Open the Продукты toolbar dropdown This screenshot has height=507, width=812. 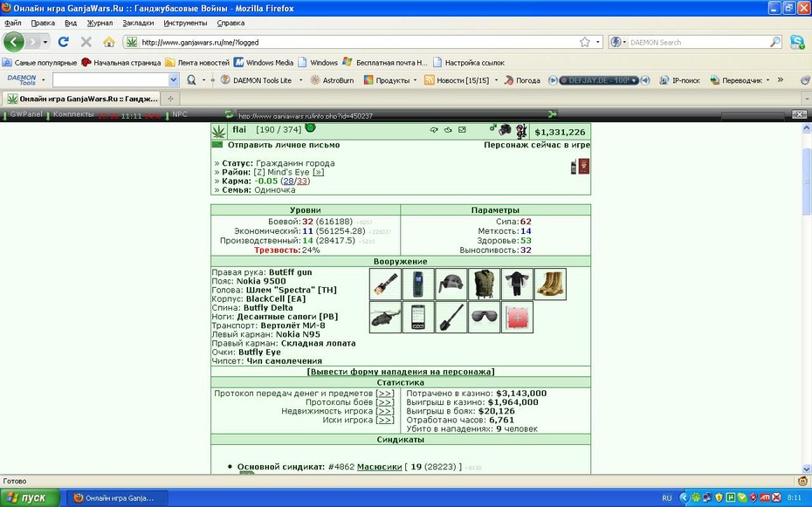[x=390, y=80]
